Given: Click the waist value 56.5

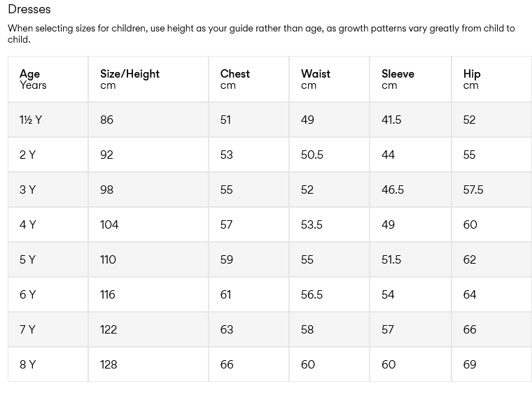Looking at the screenshot, I should click(311, 294).
